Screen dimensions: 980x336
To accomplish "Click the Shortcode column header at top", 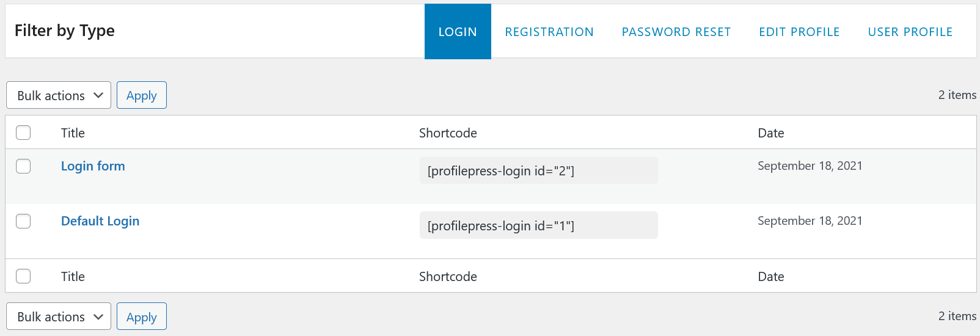I will click(x=448, y=133).
